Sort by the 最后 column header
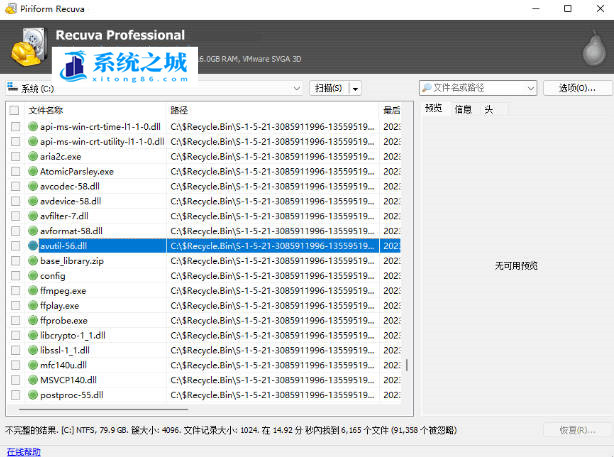 (391, 110)
